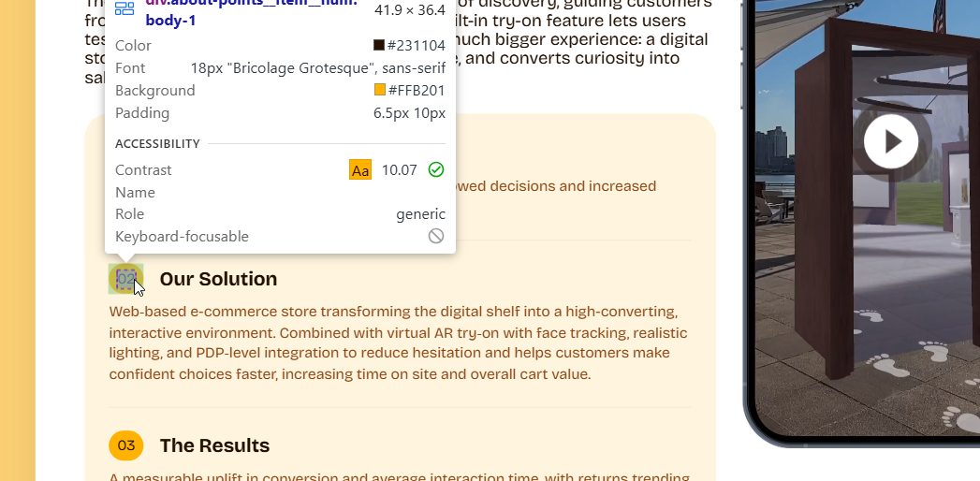Click the generic role value

coord(420,213)
